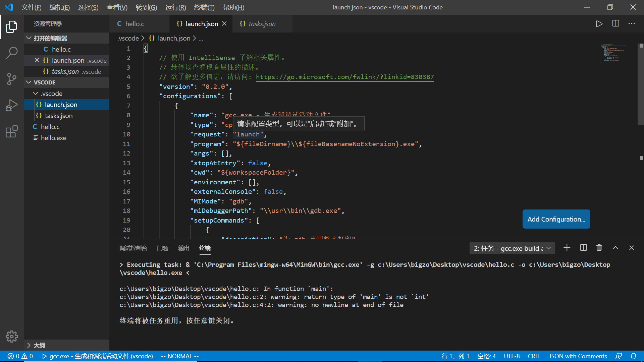Open the Search view in activity bar
644x362 pixels.
(12, 53)
